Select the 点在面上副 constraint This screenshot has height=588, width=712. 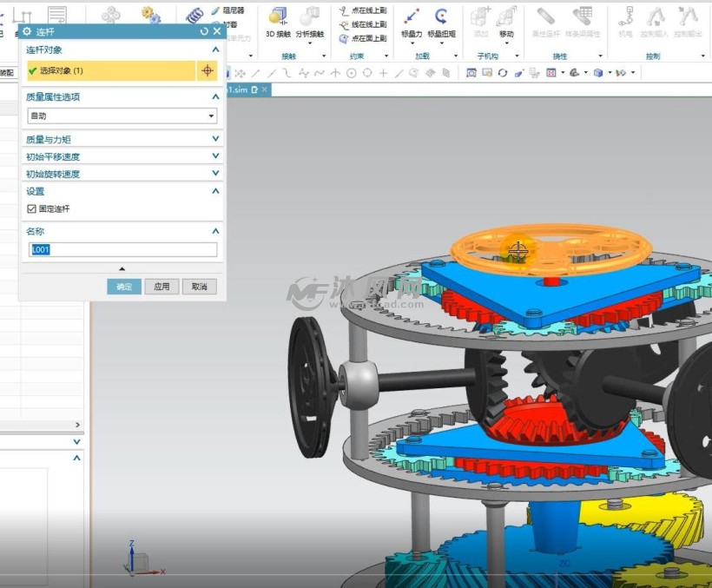coord(363,38)
